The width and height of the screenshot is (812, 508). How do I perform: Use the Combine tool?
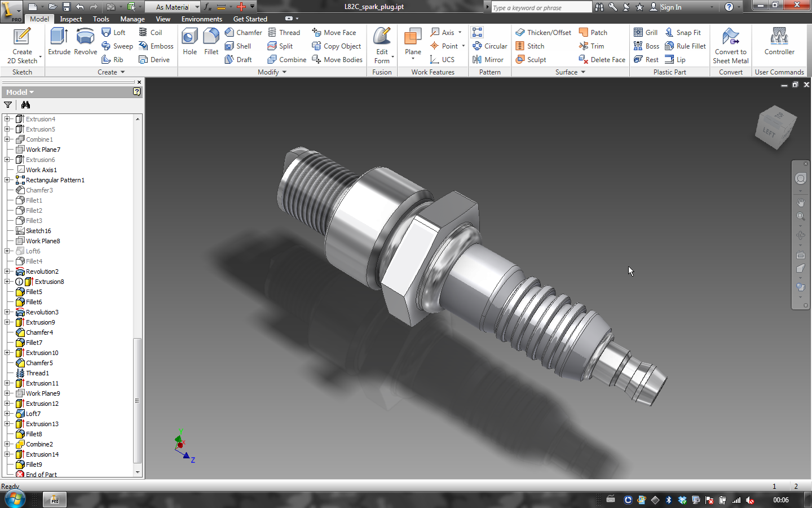[x=287, y=60]
